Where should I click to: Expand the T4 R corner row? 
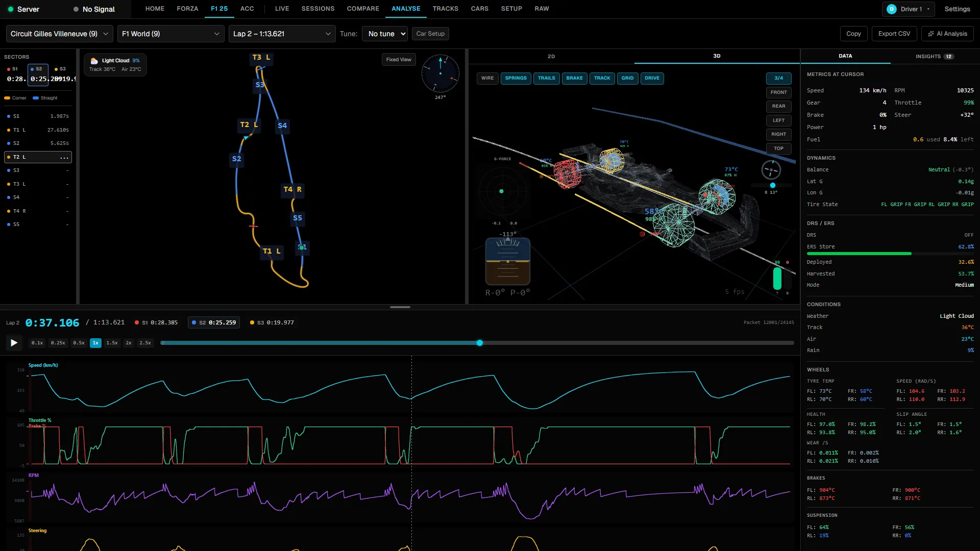coord(38,211)
